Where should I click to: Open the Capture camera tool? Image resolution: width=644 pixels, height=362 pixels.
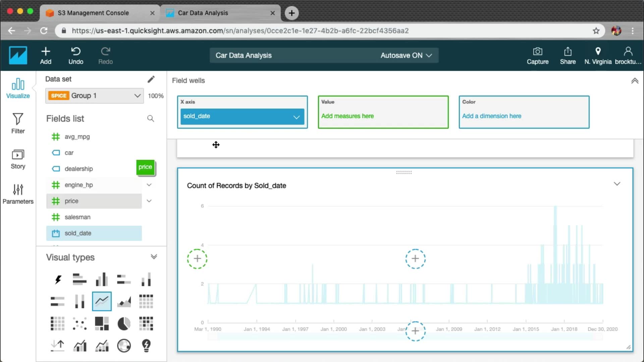[x=537, y=56]
